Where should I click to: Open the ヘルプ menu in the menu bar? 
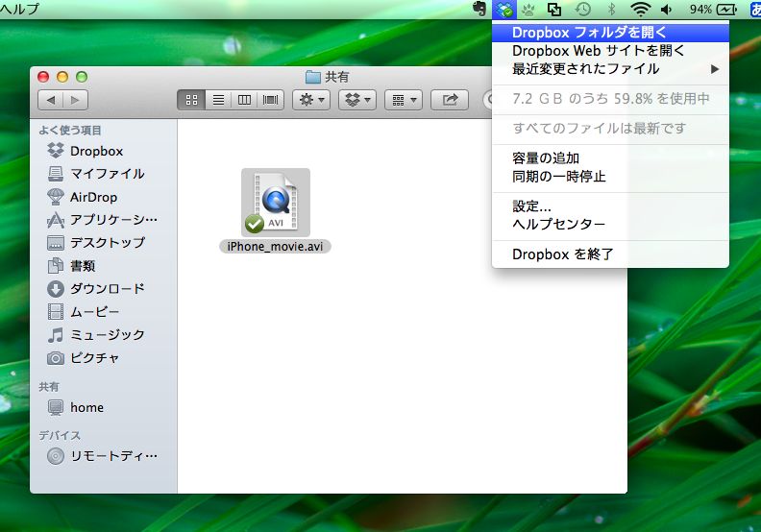[18, 10]
